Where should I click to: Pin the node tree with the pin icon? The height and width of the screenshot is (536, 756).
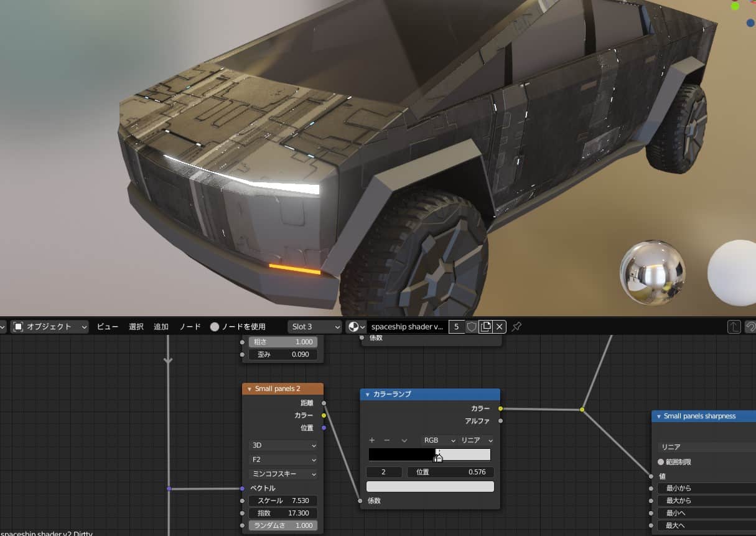516,326
